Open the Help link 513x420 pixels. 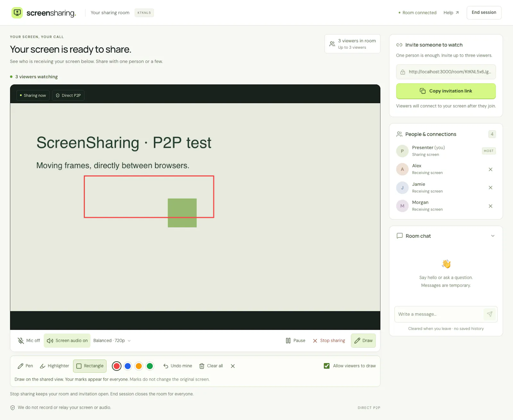451,13
